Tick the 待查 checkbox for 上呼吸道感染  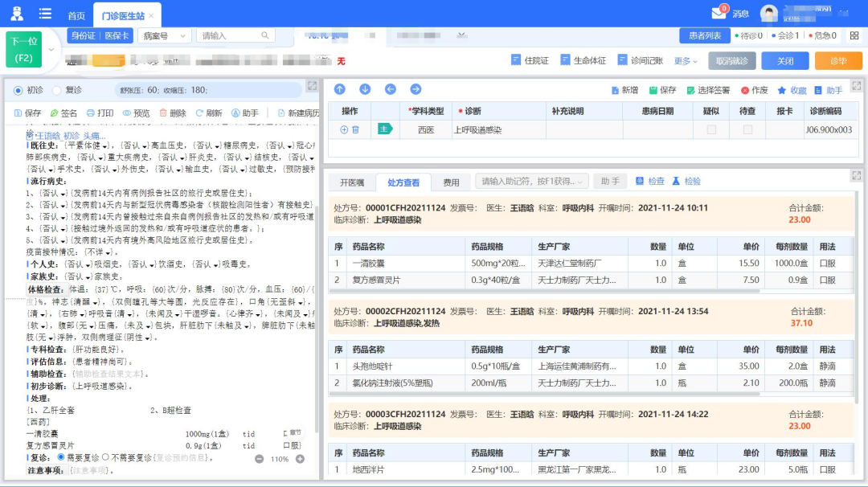[x=748, y=129]
